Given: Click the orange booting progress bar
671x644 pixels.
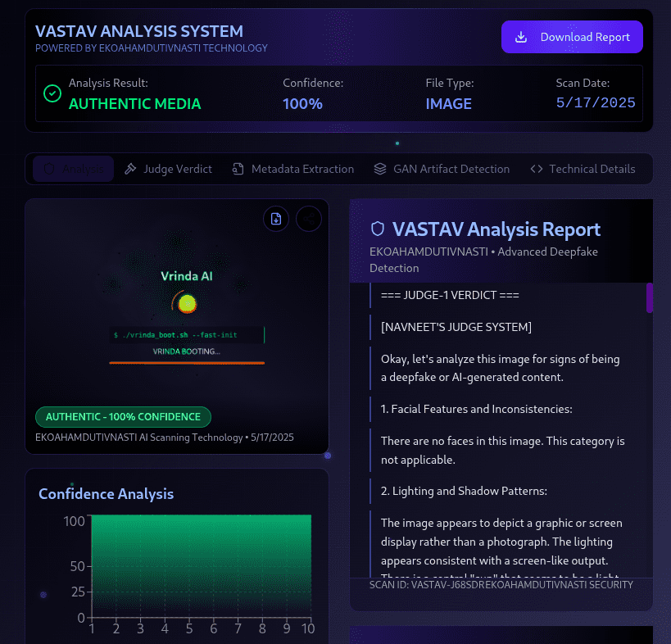Looking at the screenshot, I should click(x=187, y=362).
